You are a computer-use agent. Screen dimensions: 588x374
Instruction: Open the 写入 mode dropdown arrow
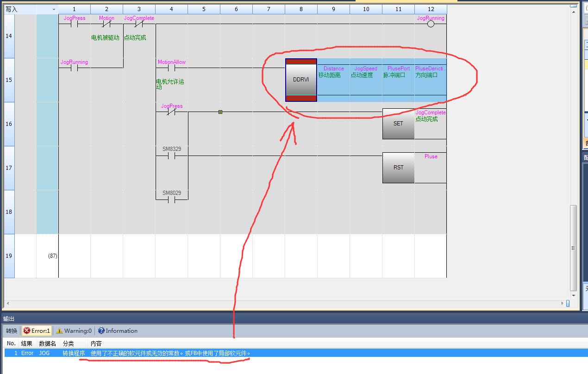tap(54, 10)
